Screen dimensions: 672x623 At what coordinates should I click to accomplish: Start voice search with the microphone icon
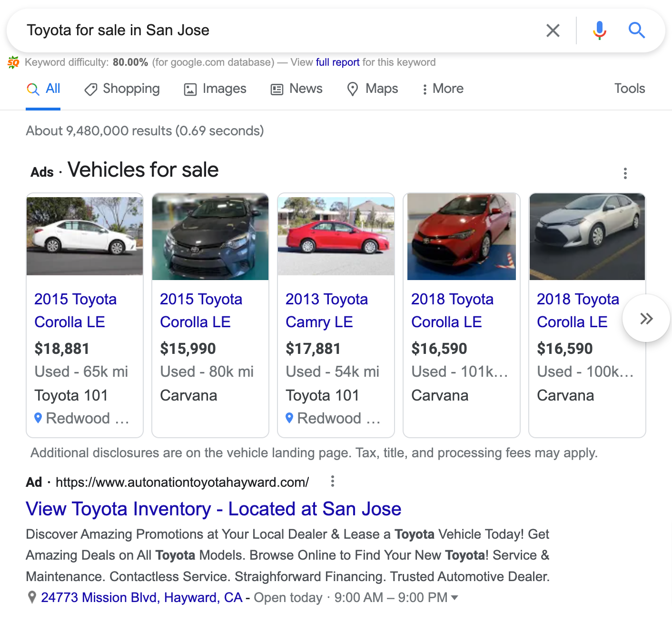pyautogui.click(x=600, y=30)
